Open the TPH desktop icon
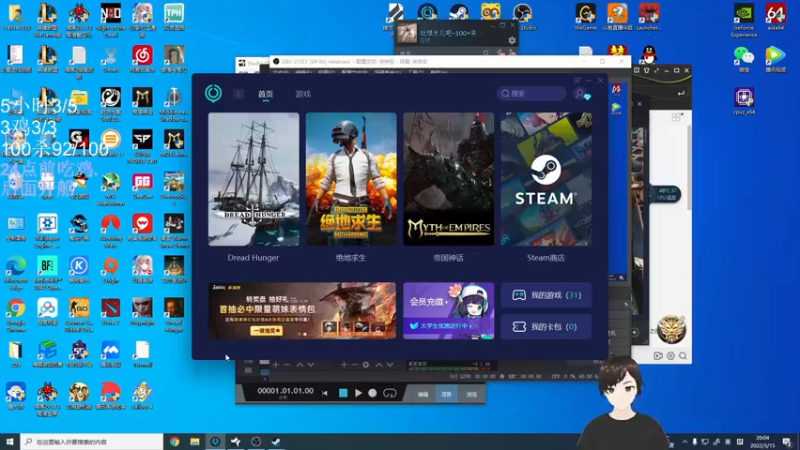 (x=174, y=17)
